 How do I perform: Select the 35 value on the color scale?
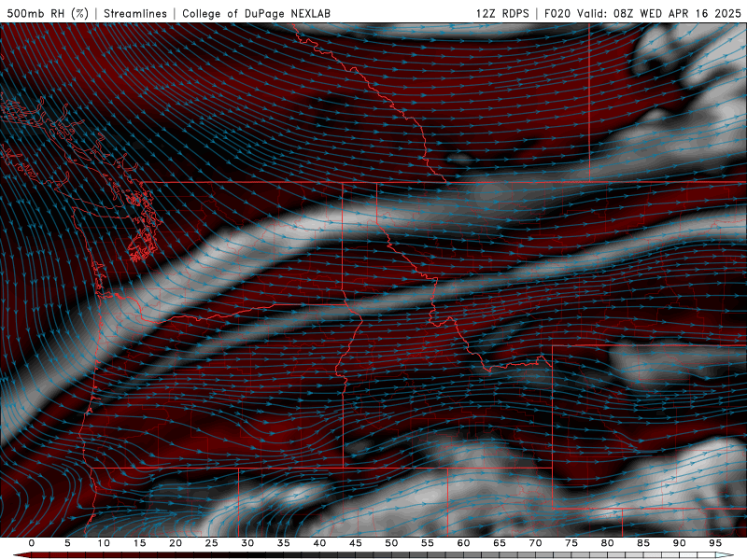click(284, 543)
